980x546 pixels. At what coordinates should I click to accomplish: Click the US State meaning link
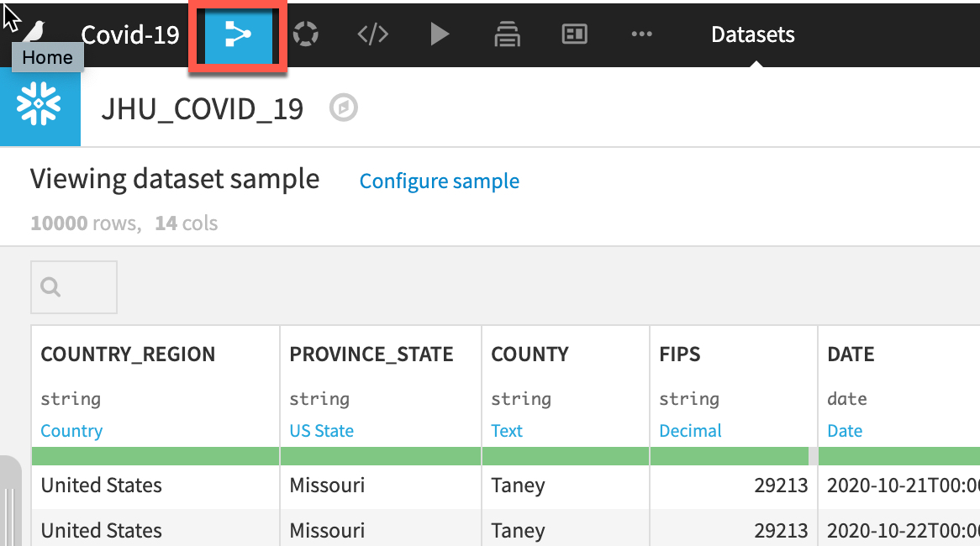(321, 431)
